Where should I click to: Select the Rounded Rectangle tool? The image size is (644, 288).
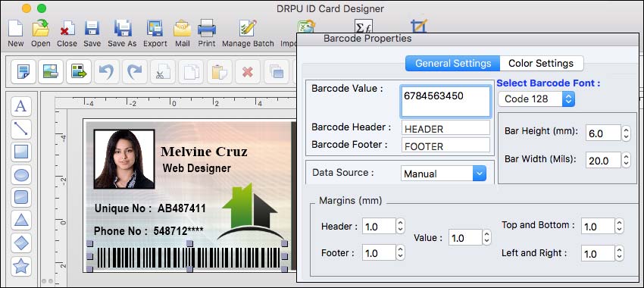point(21,198)
